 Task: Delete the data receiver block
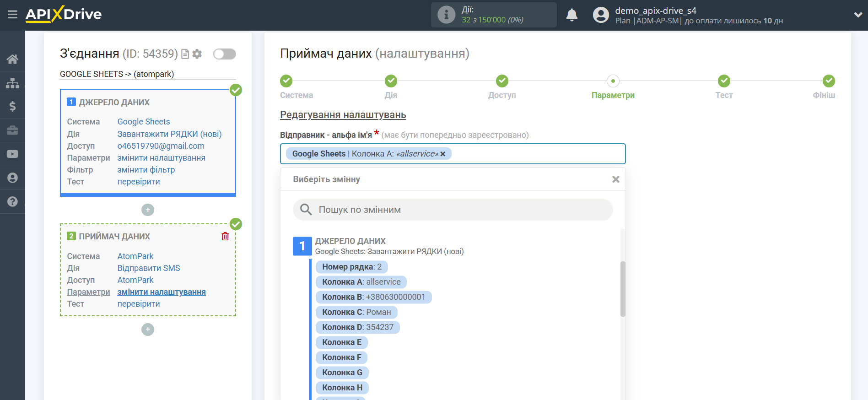click(225, 236)
